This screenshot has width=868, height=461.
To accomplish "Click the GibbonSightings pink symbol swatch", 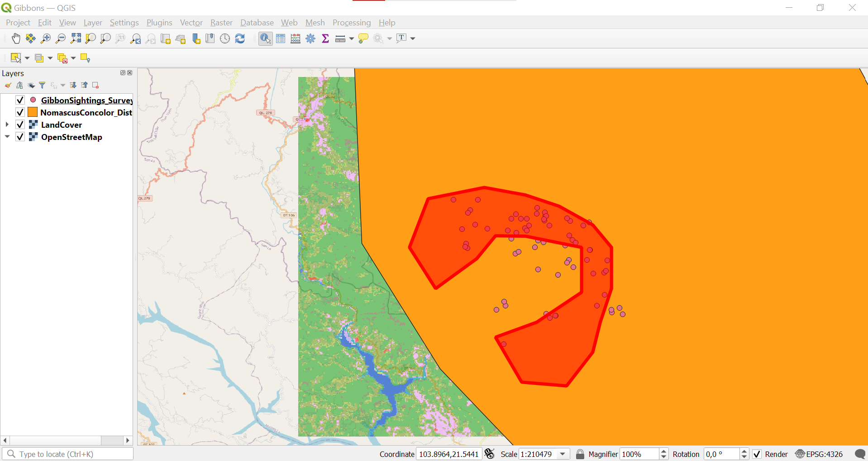I will (x=33, y=100).
